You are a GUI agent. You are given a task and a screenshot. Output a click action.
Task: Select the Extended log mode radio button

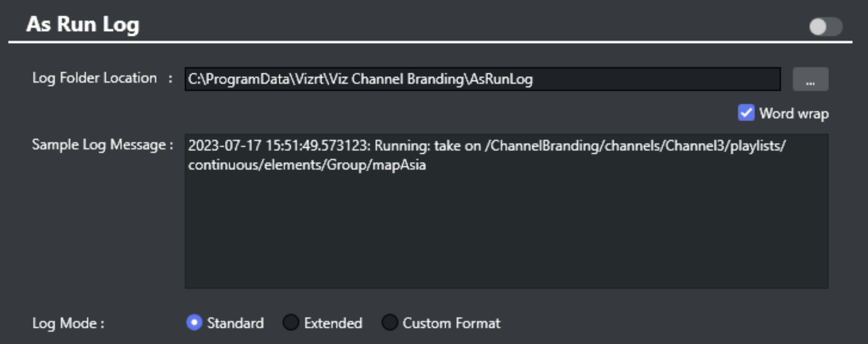pos(291,323)
